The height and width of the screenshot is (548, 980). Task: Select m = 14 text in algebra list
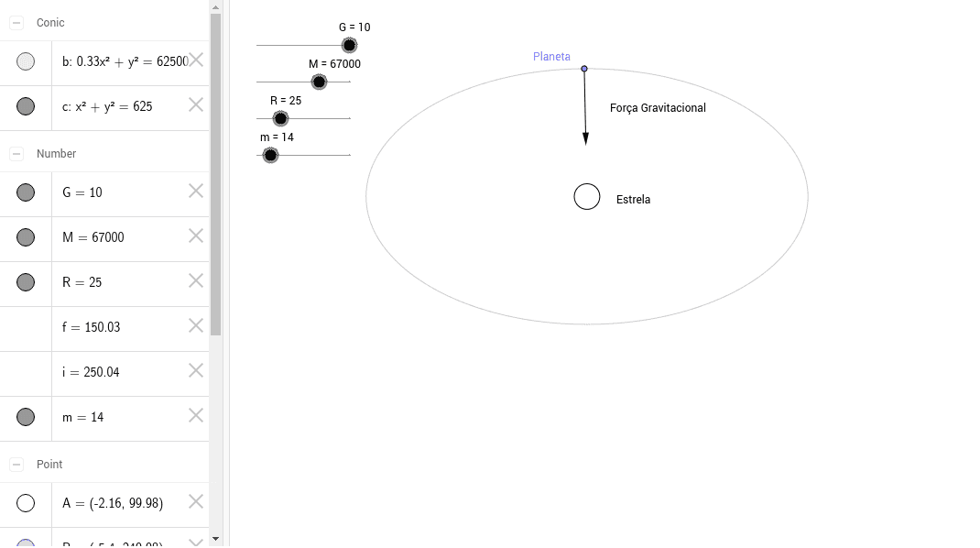point(82,417)
